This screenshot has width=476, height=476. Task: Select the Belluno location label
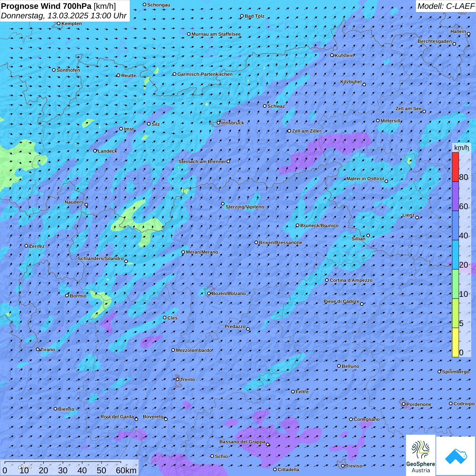point(350,366)
